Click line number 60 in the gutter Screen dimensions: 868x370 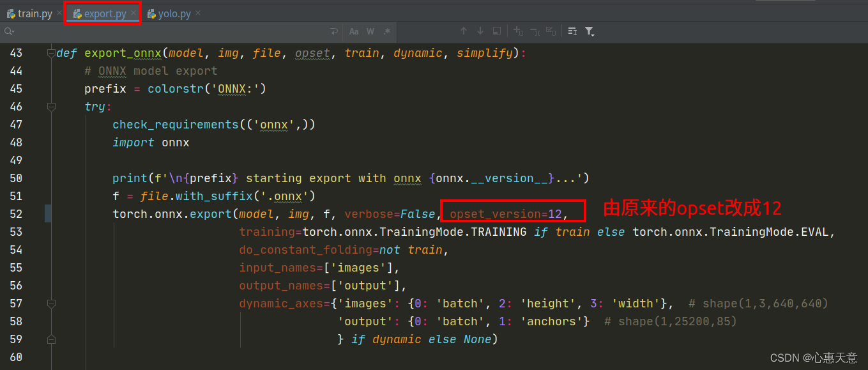(15, 357)
